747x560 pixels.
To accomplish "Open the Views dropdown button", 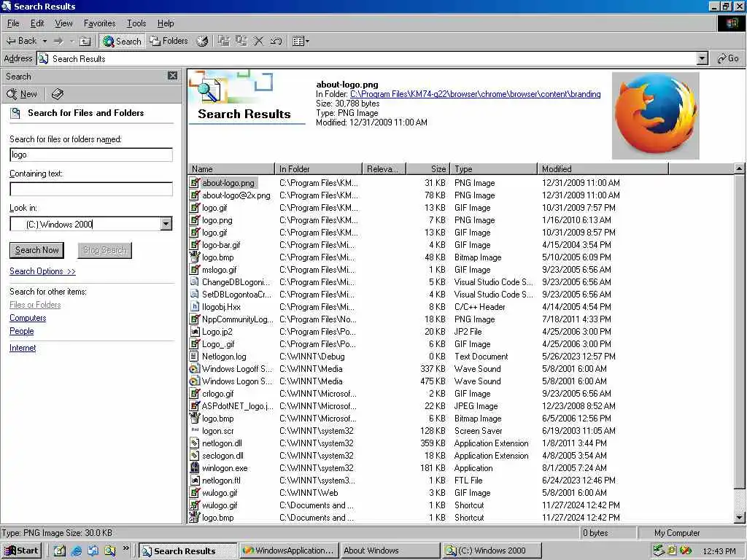I will tap(301, 42).
